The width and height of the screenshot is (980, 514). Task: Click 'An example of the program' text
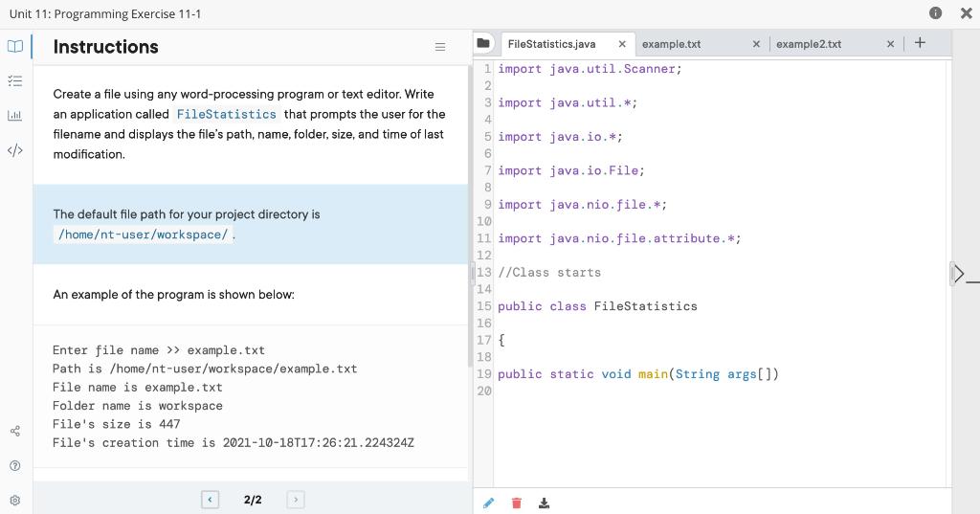[174, 295]
